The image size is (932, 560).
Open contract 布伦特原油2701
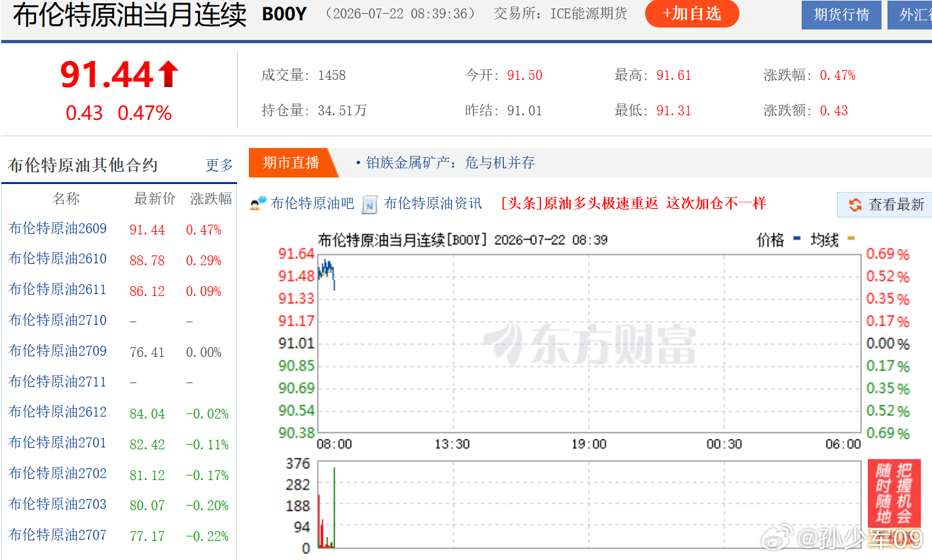[58, 443]
